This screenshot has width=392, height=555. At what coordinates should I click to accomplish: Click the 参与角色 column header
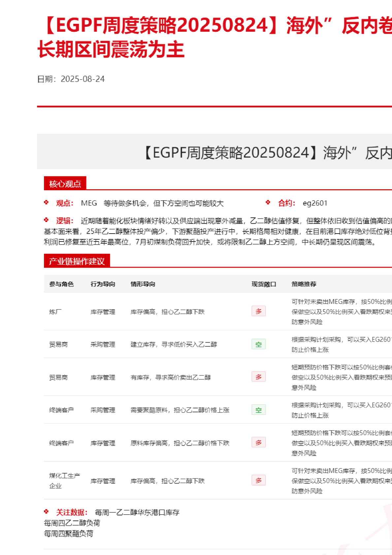pyautogui.click(x=61, y=284)
